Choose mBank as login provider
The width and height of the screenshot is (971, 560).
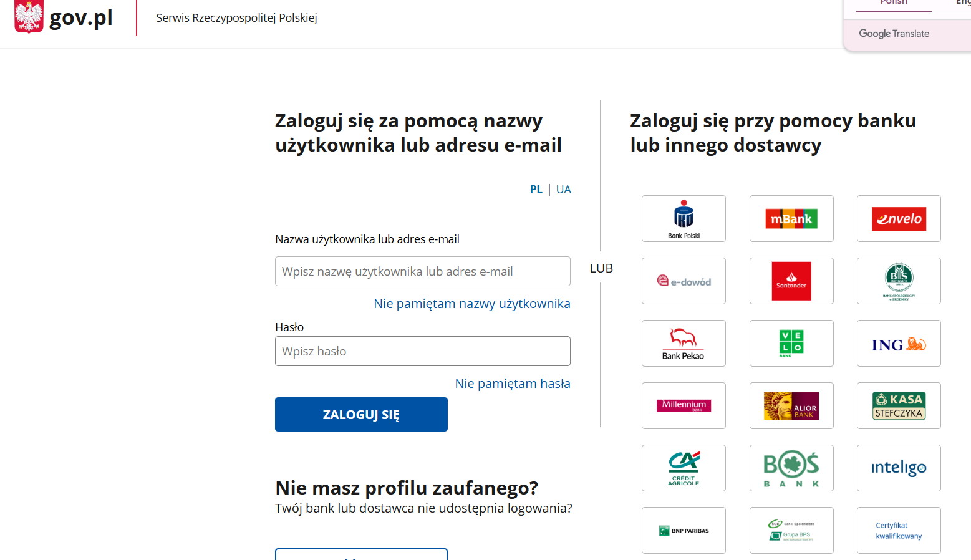[x=791, y=218]
